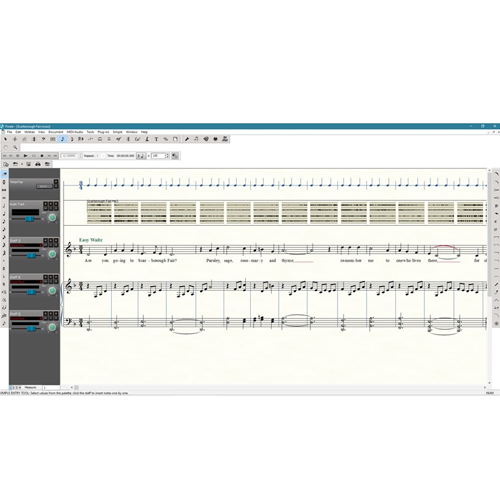Toggle the top-left control button on Staff 2 strip
Screen dimensions: 500x500
46,277
